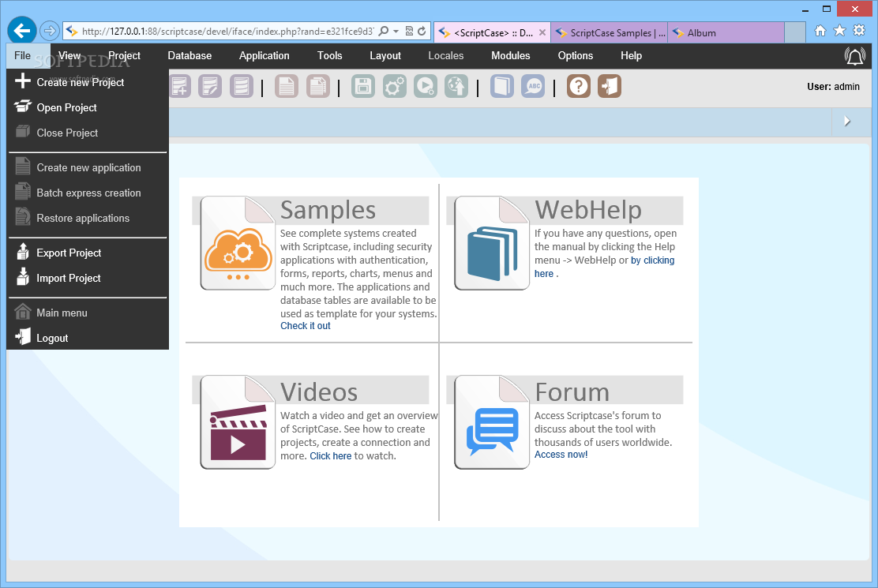Click the notification bell icon
This screenshot has width=878, height=588.
(x=854, y=56)
